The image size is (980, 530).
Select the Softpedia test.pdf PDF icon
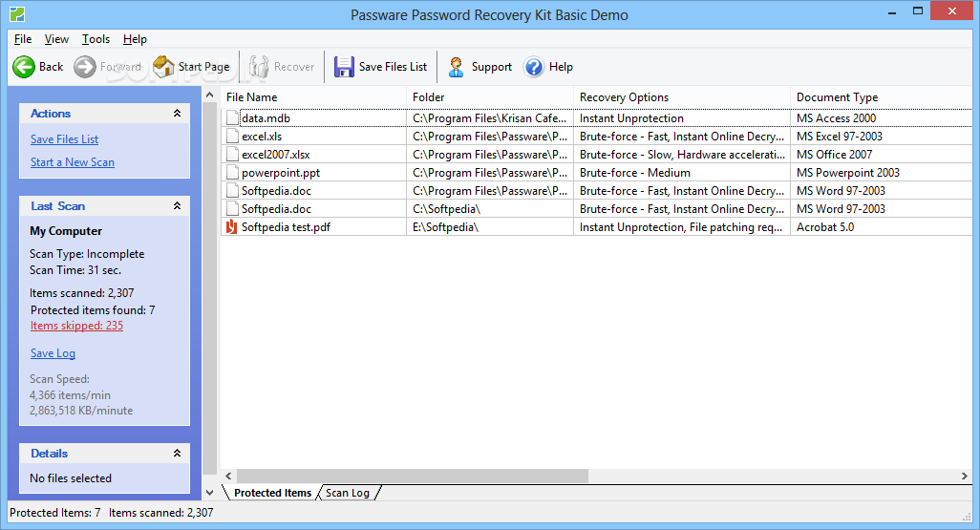[232, 227]
